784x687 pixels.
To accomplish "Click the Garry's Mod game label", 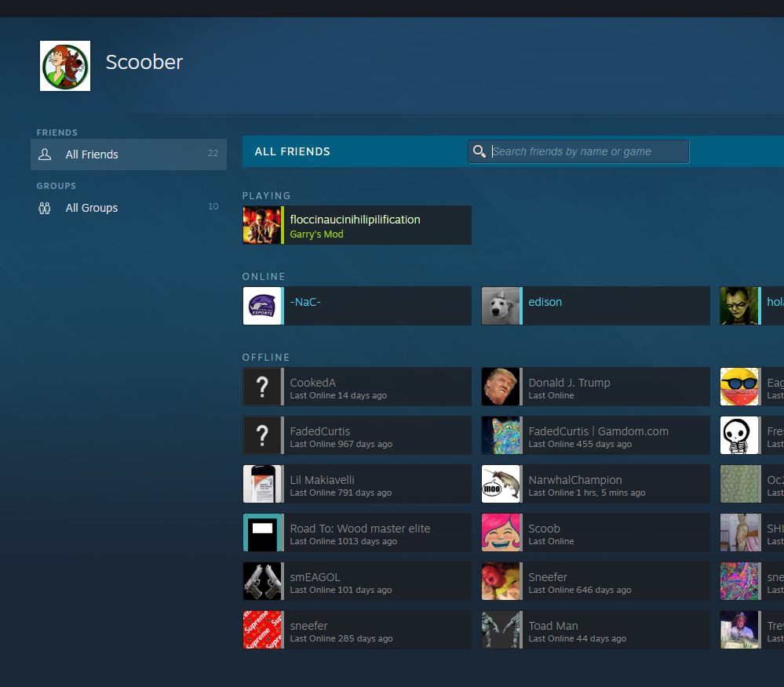I will coord(316,234).
